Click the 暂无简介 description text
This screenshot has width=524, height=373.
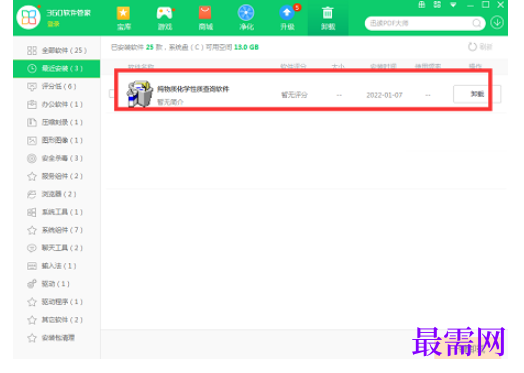click(170, 102)
